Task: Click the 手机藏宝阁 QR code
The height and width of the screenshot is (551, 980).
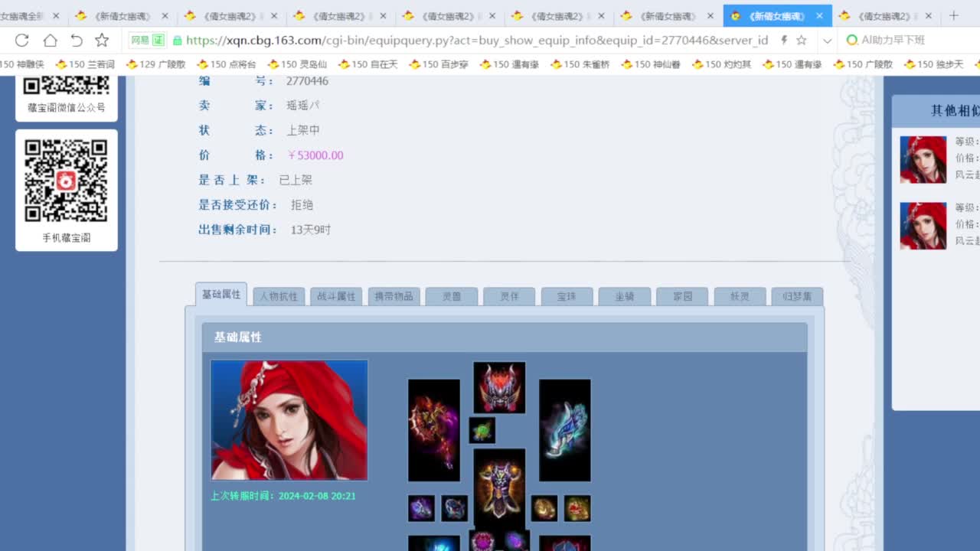Action: 66,181
